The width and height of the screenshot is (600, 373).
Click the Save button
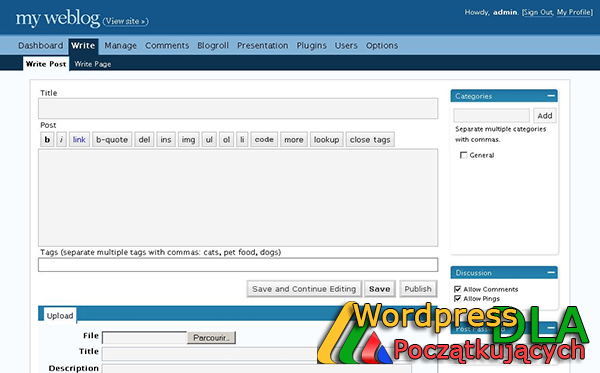click(x=380, y=289)
